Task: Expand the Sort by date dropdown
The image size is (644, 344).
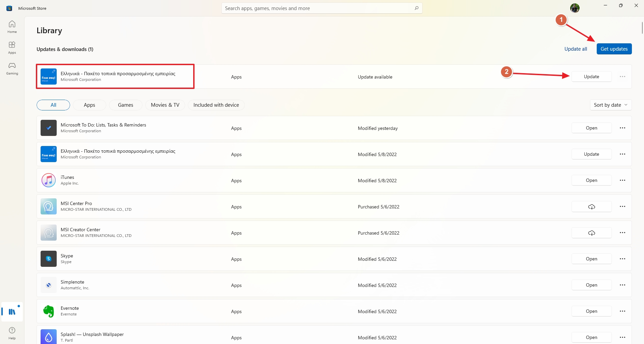Action: click(x=610, y=105)
